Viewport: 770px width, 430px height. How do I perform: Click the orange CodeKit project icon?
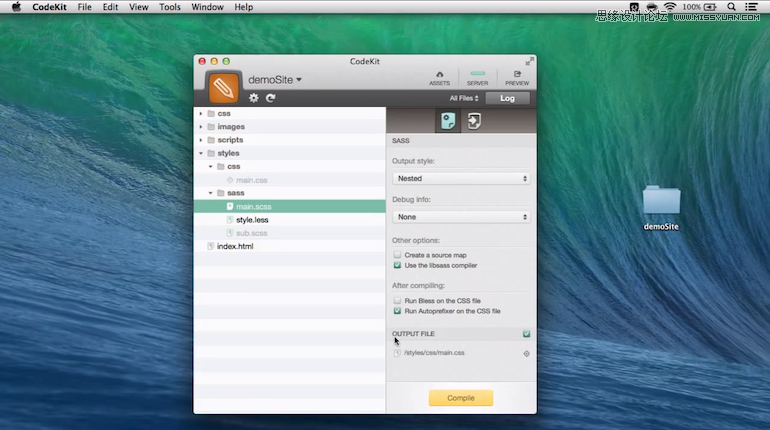pyautogui.click(x=223, y=87)
